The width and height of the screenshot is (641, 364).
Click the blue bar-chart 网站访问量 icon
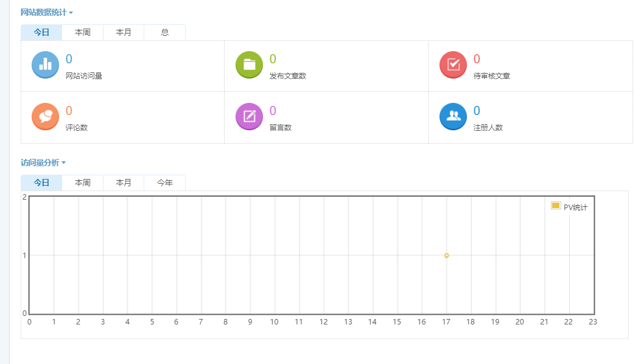click(x=45, y=65)
